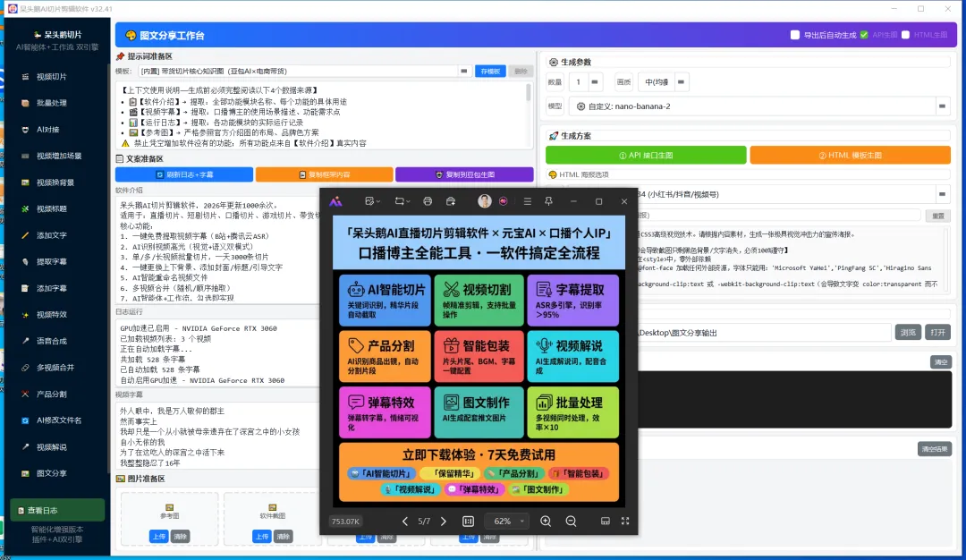Click 删除 next to the template field
The width and height of the screenshot is (966, 560).
pyautogui.click(x=521, y=71)
